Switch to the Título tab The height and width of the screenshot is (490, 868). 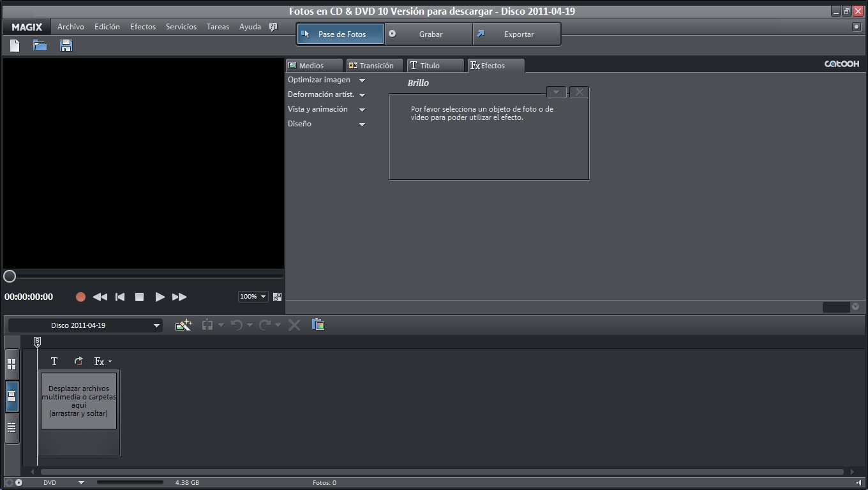coord(435,65)
